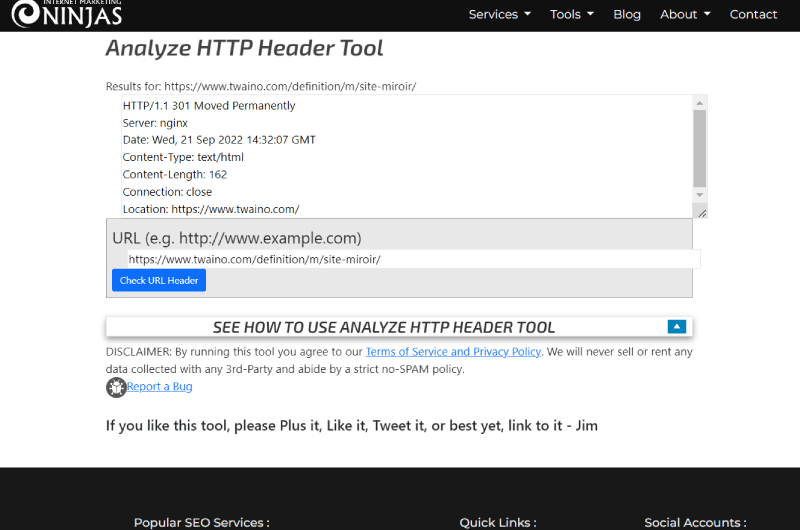This screenshot has height=530, width=800.
Task: Click the Content-Length: 162 line
Action: pos(174,174)
